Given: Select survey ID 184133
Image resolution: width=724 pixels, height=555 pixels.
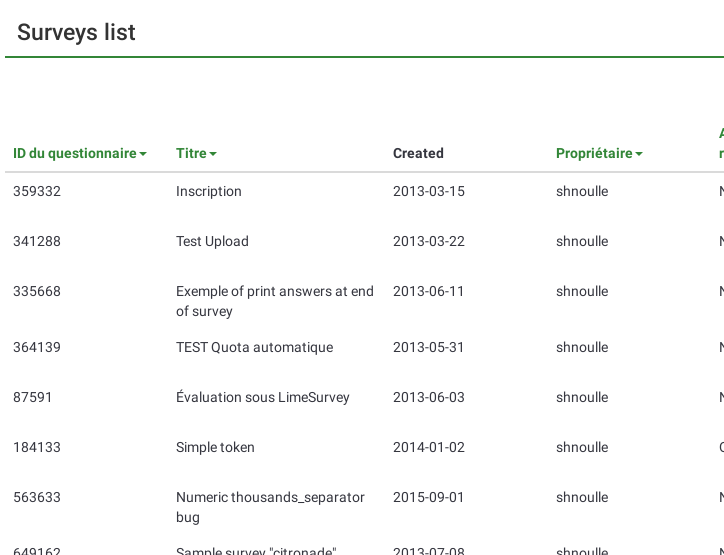Looking at the screenshot, I should [x=37, y=447].
